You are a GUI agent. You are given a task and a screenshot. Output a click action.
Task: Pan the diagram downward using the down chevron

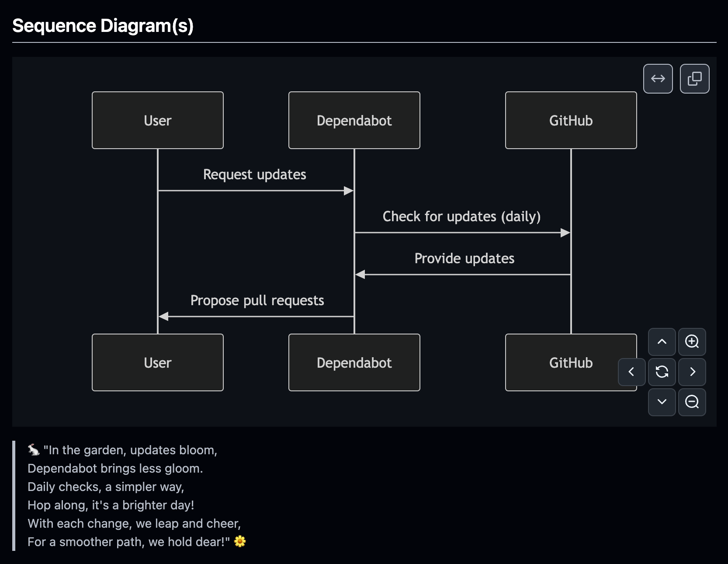tap(662, 402)
